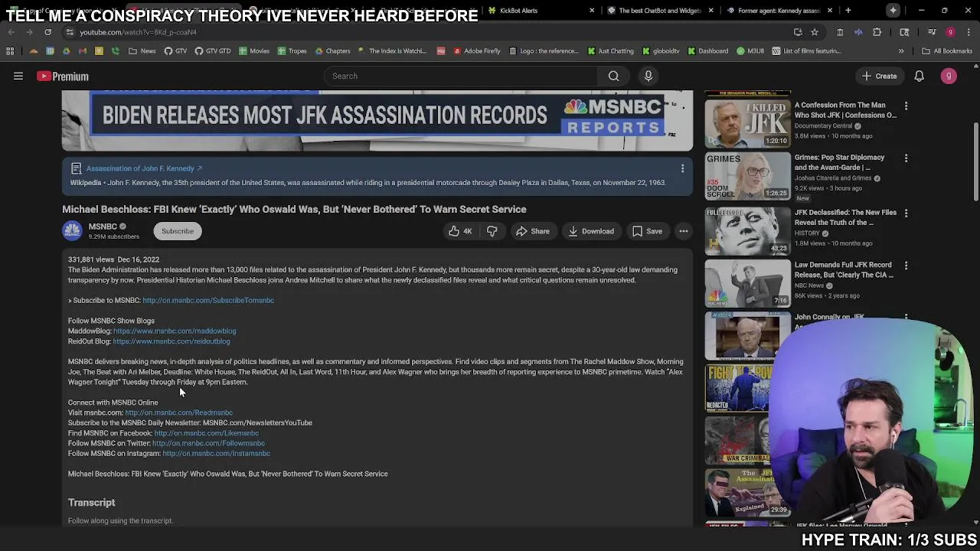The image size is (980, 551).
Task: Open News bookmarks folder
Action: (142, 51)
